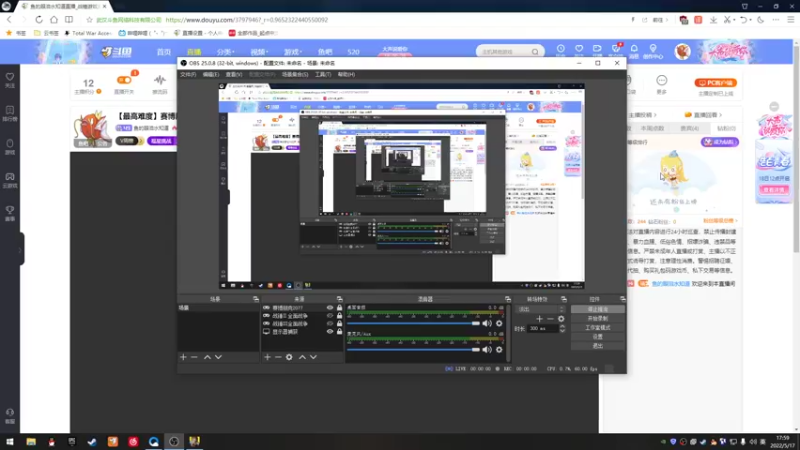Open 关注 heart icon in Douyu left sidebar
The width and height of the screenshot is (800, 450).
[10, 80]
